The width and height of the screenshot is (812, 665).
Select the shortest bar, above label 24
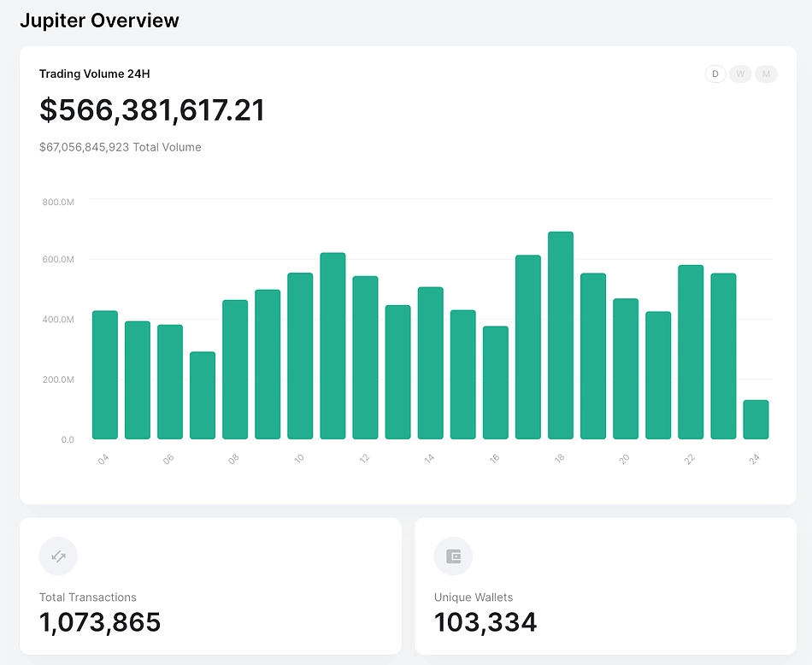tap(756, 420)
